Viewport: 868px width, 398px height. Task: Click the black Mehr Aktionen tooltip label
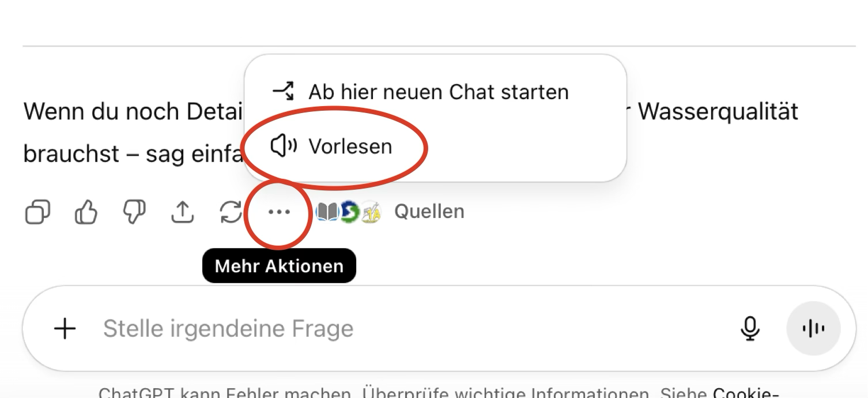(x=279, y=266)
